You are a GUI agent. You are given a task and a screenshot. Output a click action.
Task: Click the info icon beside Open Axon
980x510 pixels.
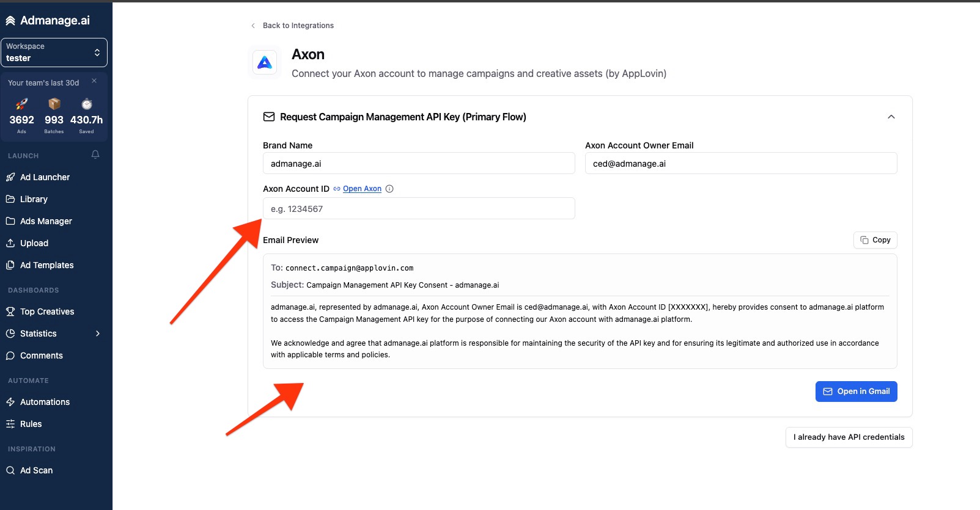coord(389,189)
